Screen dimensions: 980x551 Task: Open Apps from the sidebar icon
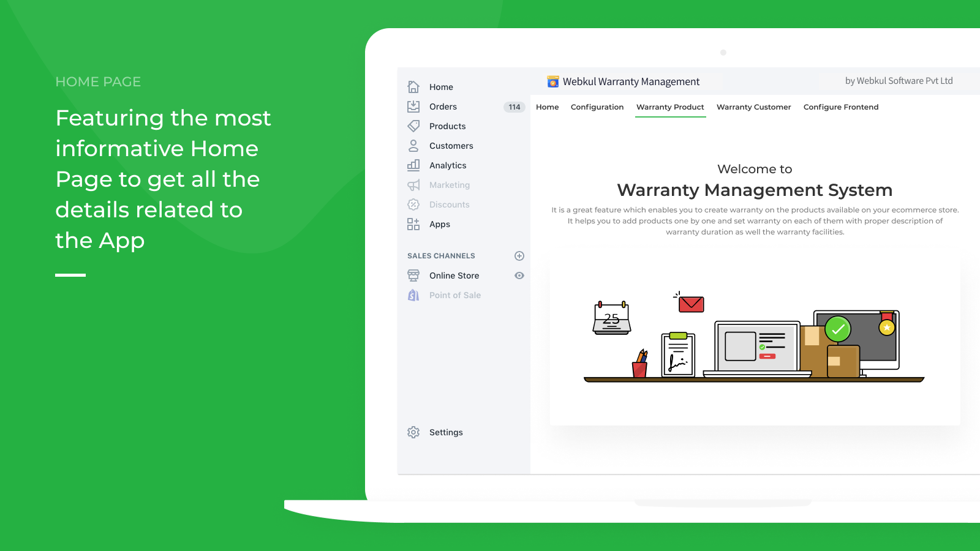[x=413, y=223]
